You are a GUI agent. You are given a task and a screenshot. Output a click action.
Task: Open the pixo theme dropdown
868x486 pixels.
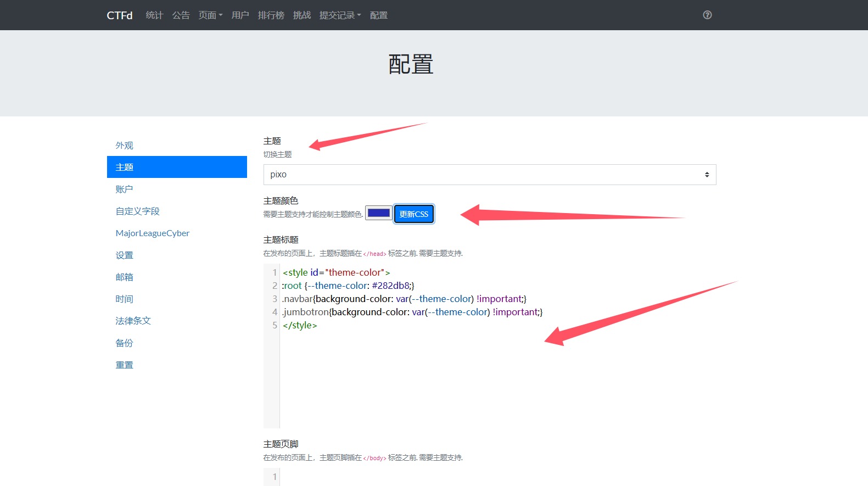tap(490, 175)
